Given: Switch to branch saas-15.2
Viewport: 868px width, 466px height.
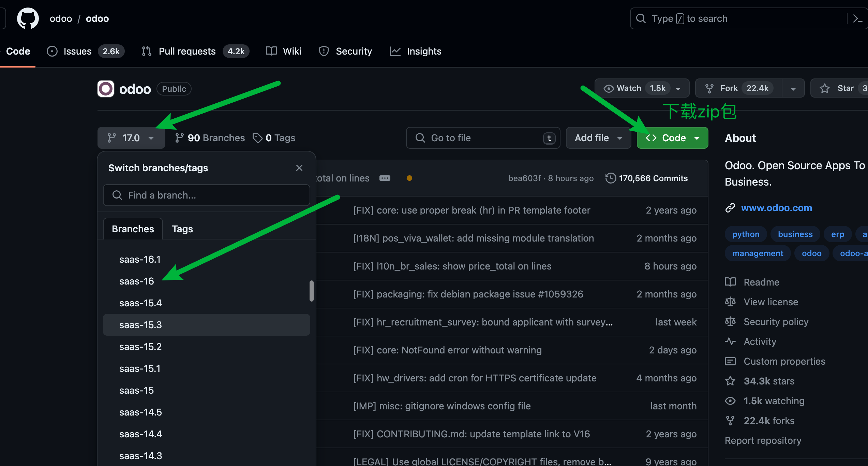Looking at the screenshot, I should [207, 347].
